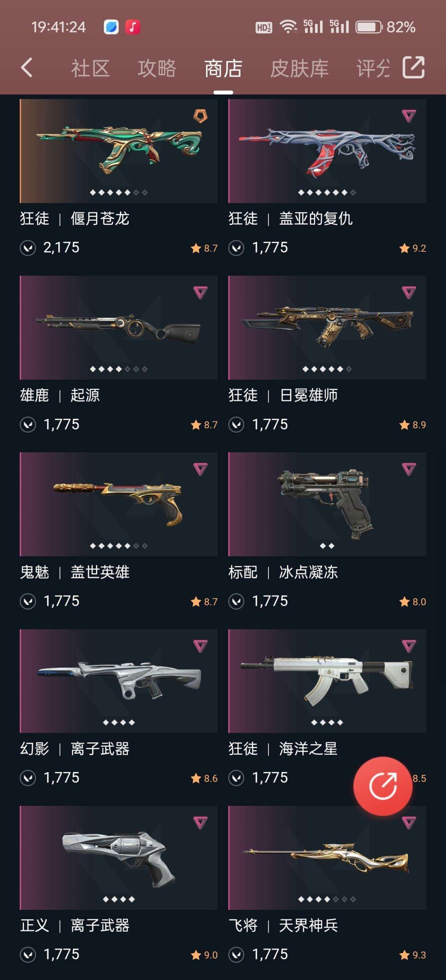Tap pink tier triangle on 盖亚的复仇 card
The image size is (446, 980).
click(409, 116)
